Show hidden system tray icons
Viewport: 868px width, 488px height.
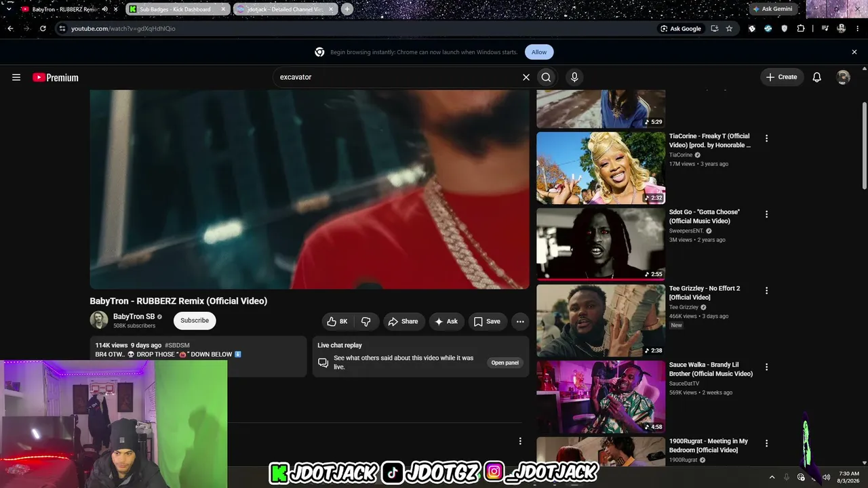point(772,477)
